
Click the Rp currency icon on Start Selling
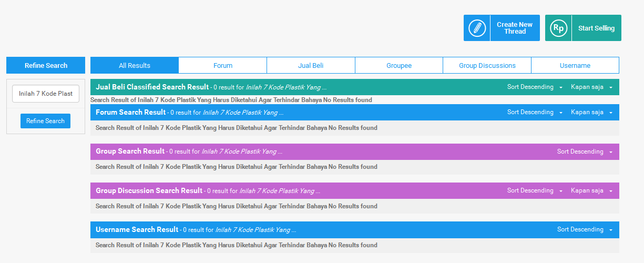pos(558,28)
